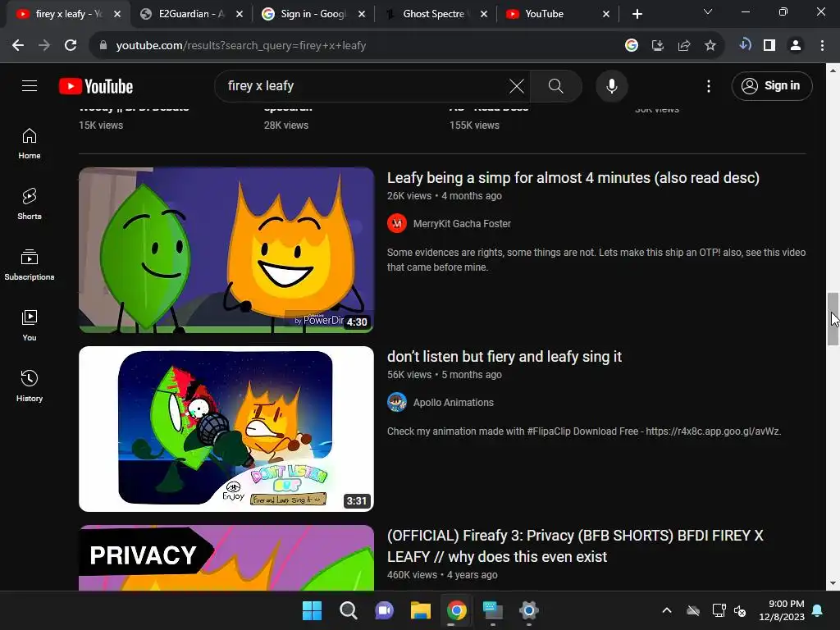
Task: Open the clock showing 9:00 PM
Action: 782,610
